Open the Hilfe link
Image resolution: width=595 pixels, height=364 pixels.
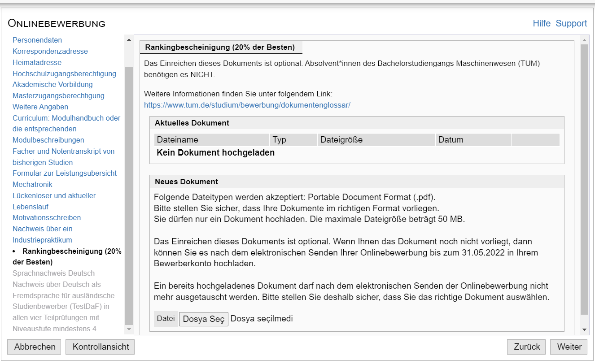pos(541,23)
